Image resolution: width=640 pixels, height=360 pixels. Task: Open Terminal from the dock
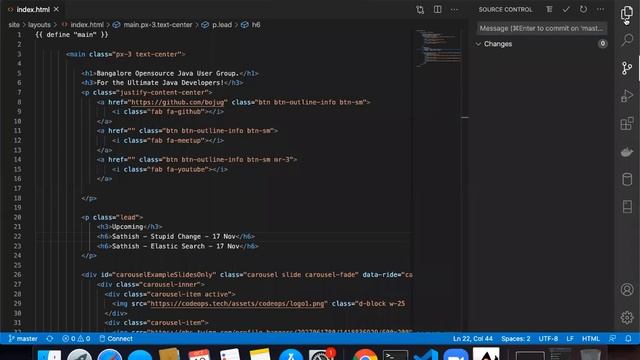(x=395, y=355)
